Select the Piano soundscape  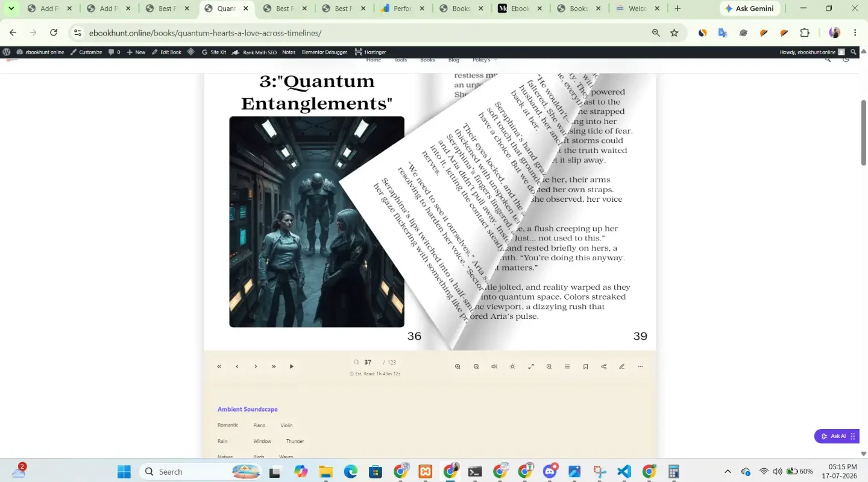tap(259, 425)
